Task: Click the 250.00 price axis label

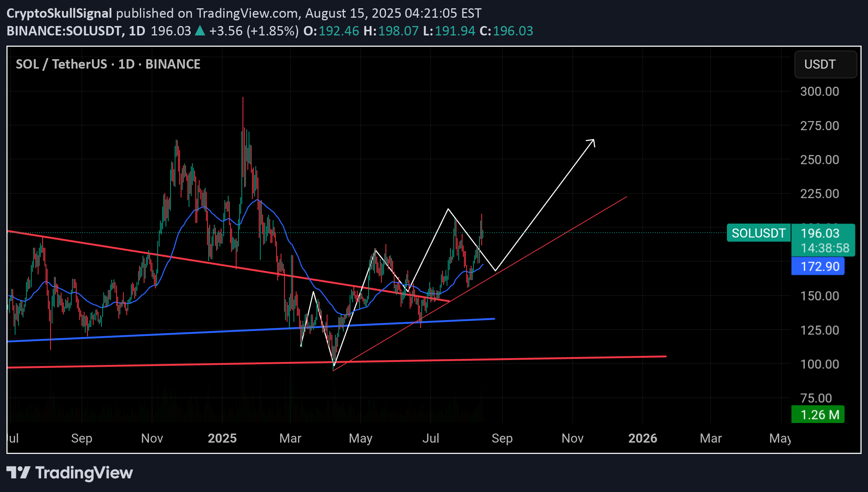Action: [820, 159]
